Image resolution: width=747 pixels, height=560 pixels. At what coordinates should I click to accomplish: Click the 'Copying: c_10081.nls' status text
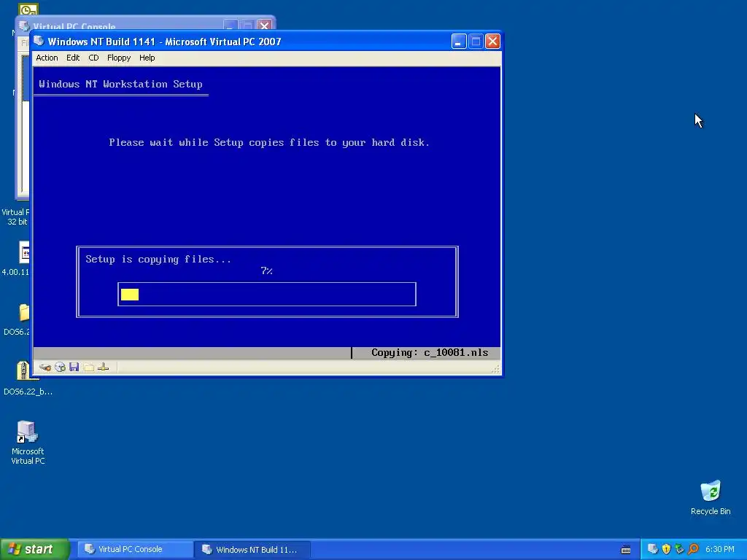[x=430, y=353]
